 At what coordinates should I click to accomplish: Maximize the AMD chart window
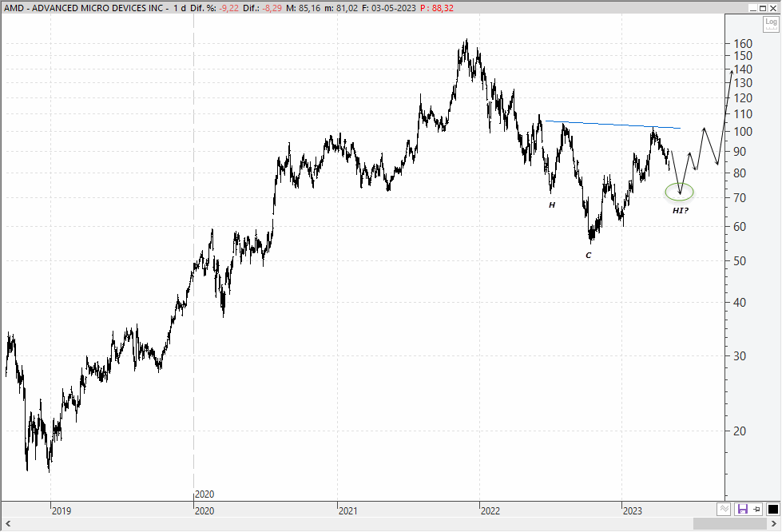pyautogui.click(x=763, y=8)
